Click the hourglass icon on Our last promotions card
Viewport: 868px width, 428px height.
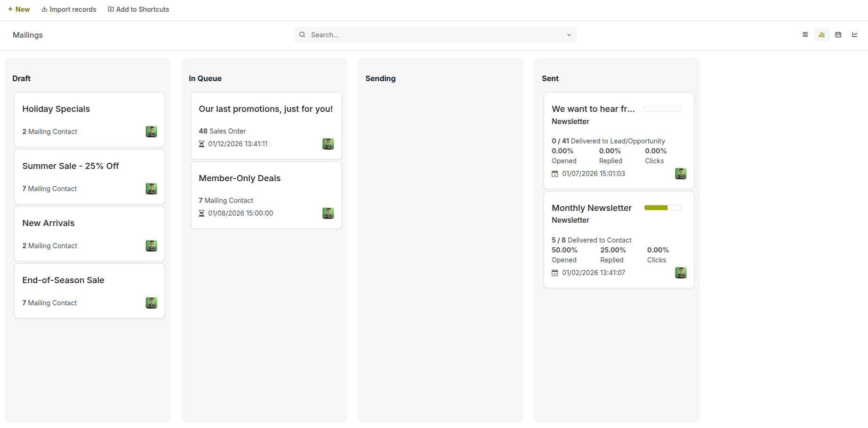(201, 143)
